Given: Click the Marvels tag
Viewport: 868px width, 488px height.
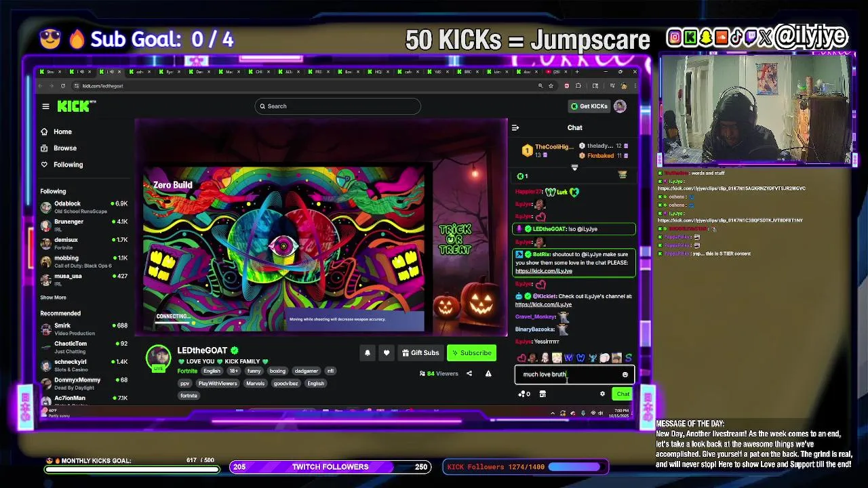Looking at the screenshot, I should 255,383.
